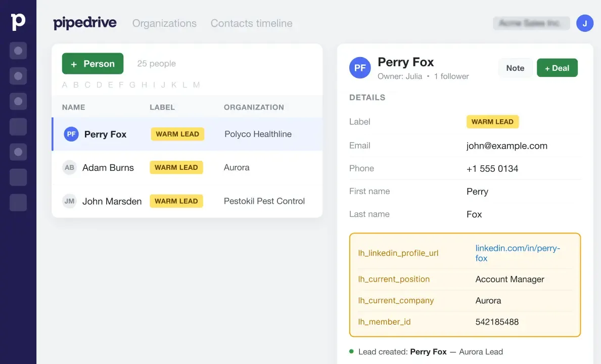Image resolution: width=601 pixels, height=364 pixels.
Task: Click the 'Lead created: Perry Fox' activity entry
Action: click(x=426, y=352)
